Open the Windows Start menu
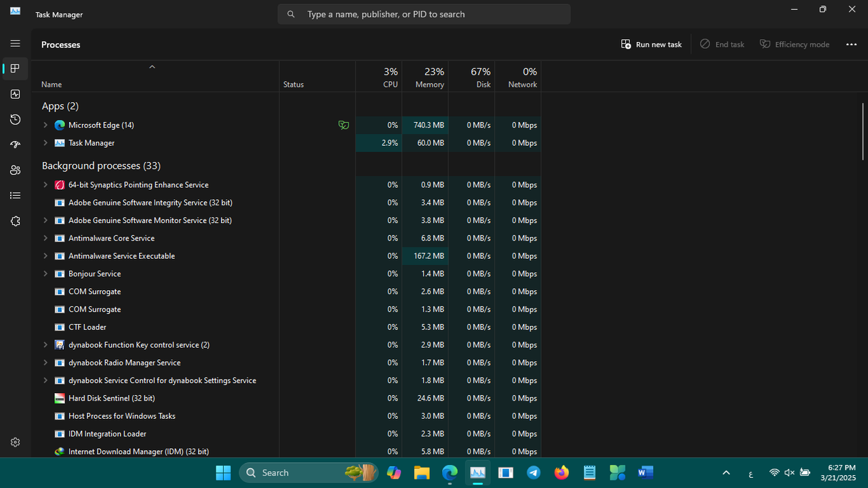 (223, 472)
